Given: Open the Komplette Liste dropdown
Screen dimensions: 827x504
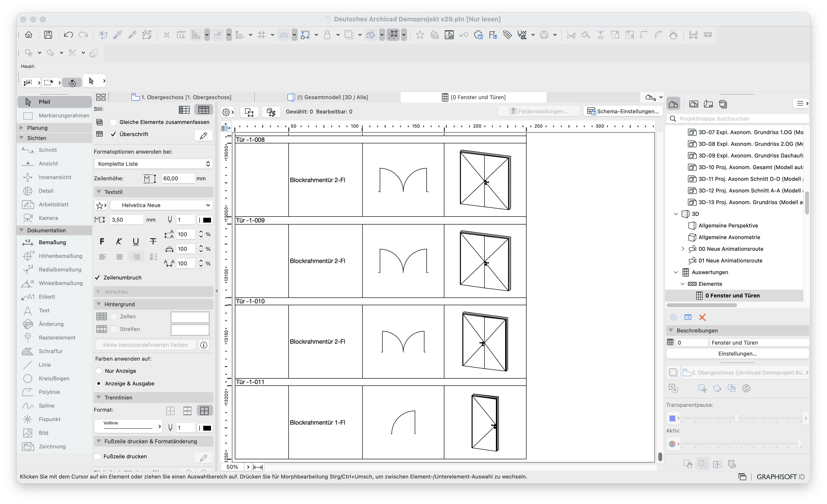Looking at the screenshot, I should tap(153, 164).
